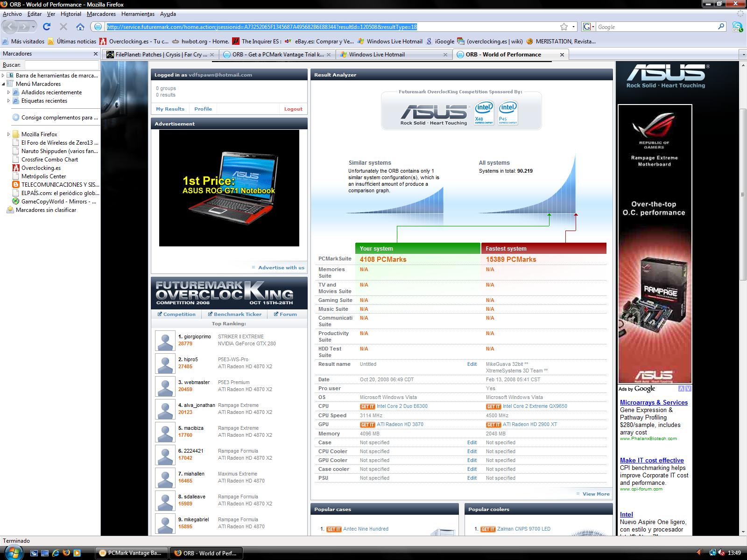Expand Etiquetas recientes in bookmarks
The image size is (747, 560).
pyautogui.click(x=8, y=101)
